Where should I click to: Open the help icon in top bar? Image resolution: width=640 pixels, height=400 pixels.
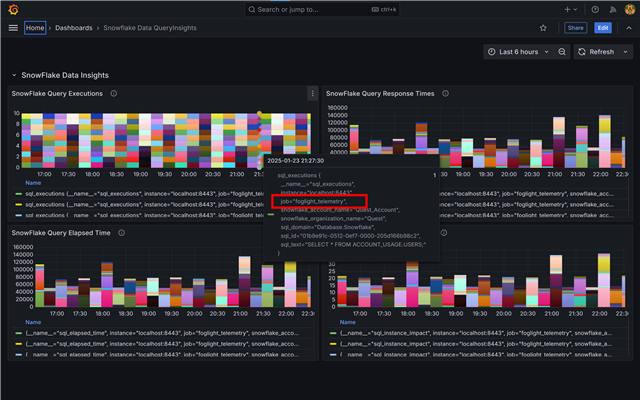click(595, 9)
